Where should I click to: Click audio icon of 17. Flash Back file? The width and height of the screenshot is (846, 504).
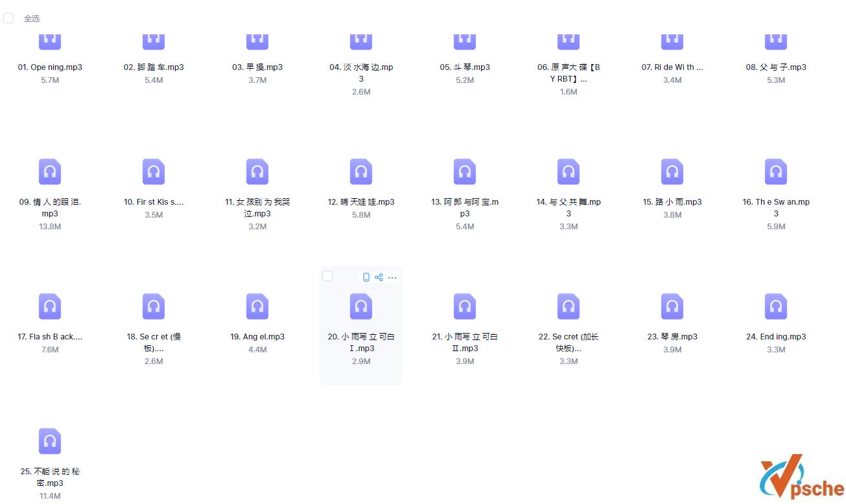tap(50, 306)
